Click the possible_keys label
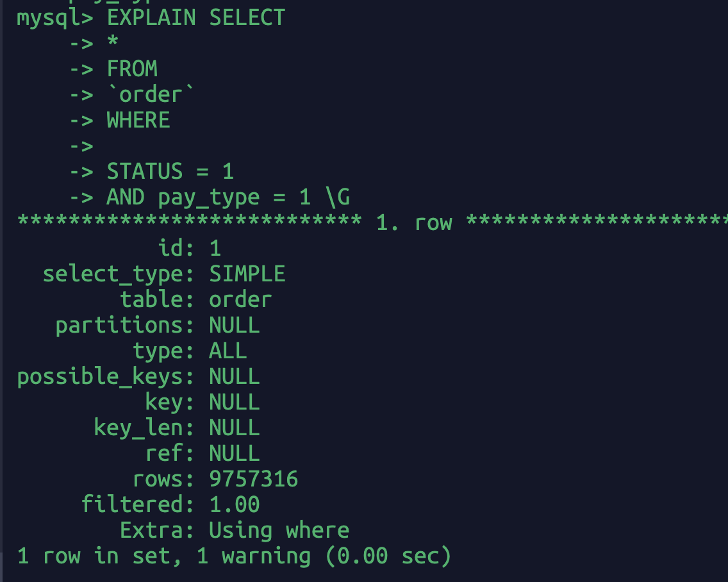 100,377
